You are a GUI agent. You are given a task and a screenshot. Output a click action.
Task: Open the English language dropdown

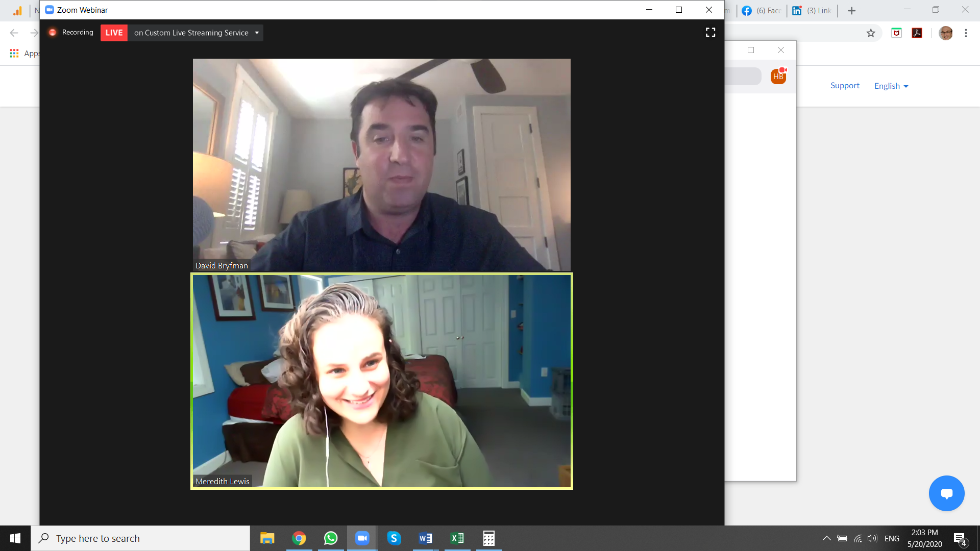tap(891, 86)
